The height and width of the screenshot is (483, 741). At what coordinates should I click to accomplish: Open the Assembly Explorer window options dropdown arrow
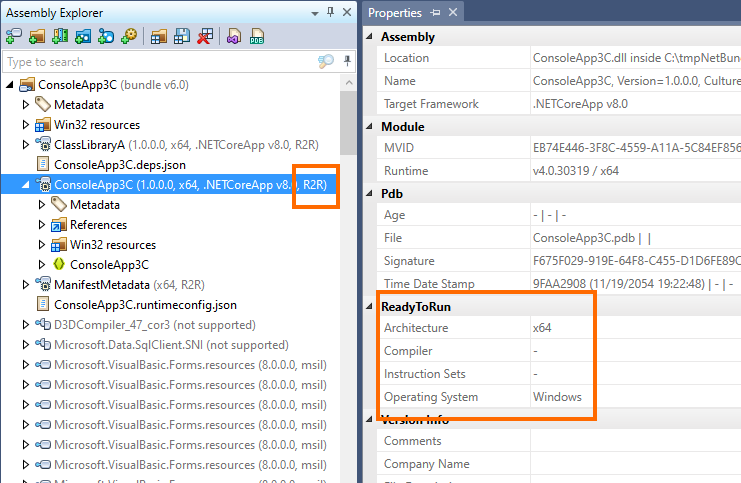pyautogui.click(x=315, y=14)
